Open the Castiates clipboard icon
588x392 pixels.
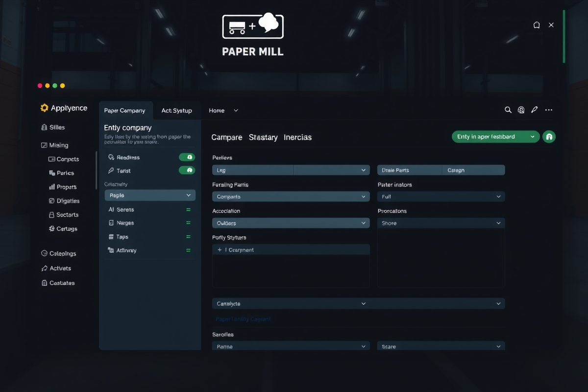click(x=44, y=283)
